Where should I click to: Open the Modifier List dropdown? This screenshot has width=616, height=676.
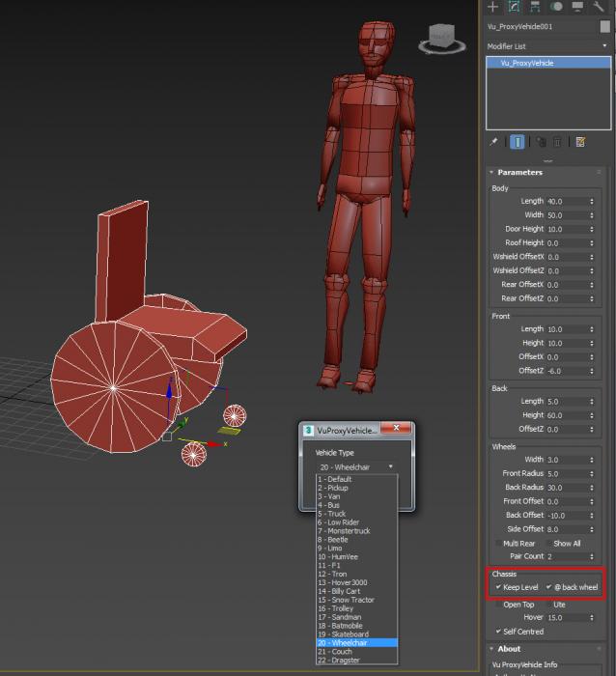click(x=547, y=45)
